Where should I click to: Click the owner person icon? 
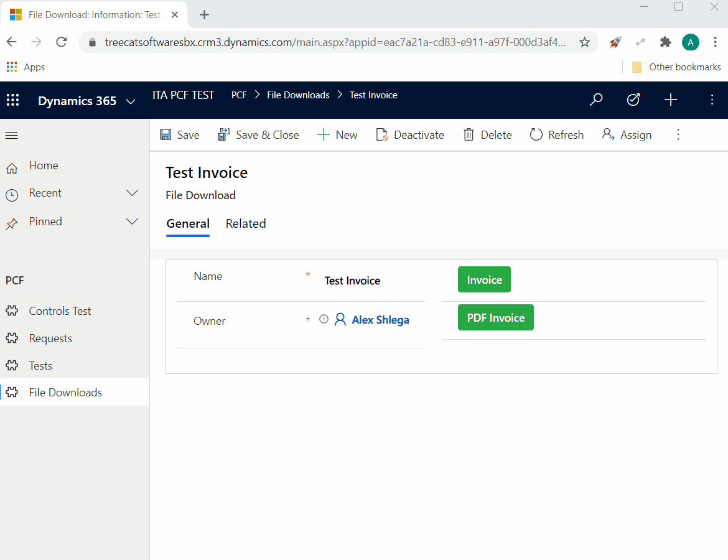click(340, 319)
